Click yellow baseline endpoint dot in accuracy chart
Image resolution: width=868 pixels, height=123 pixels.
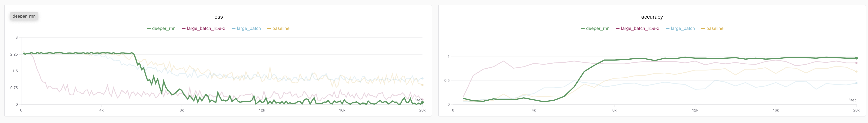856,71
